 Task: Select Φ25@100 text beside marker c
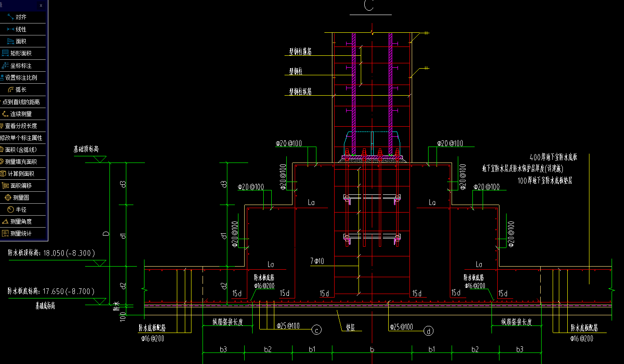288,326
